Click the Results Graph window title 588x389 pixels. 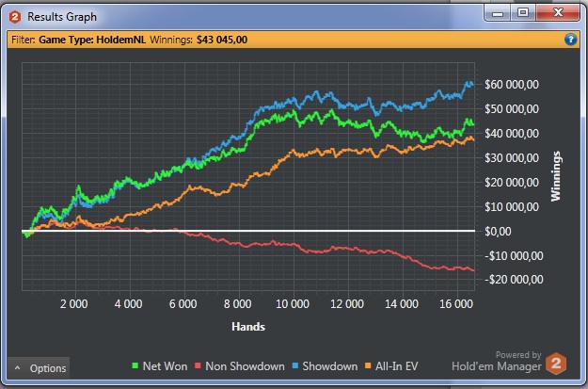(x=62, y=17)
